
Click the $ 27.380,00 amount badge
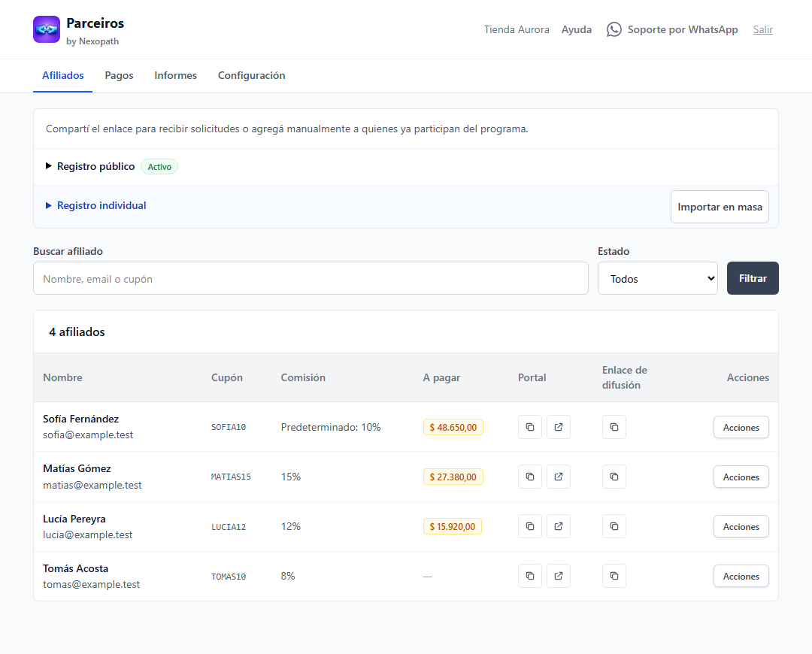click(453, 477)
